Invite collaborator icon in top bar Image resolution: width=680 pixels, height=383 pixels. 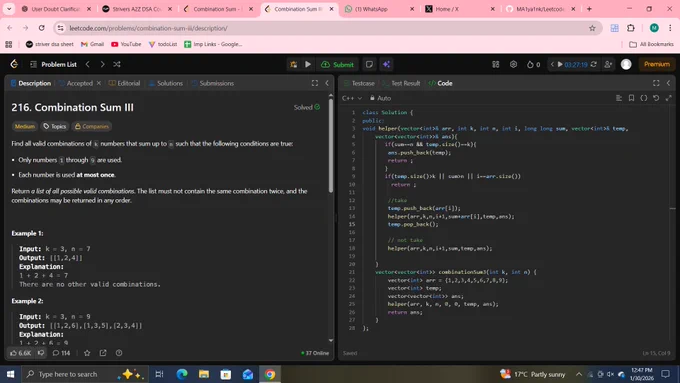coord(608,64)
